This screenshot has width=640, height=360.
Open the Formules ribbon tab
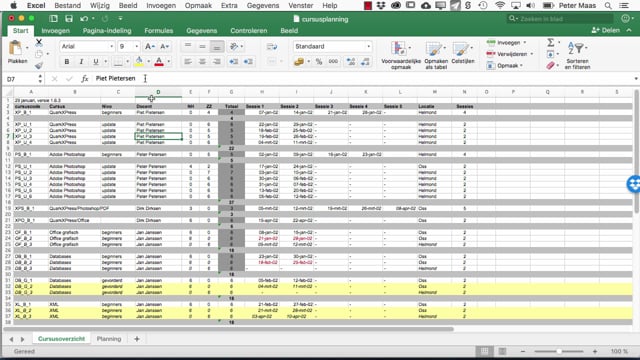pos(159,31)
